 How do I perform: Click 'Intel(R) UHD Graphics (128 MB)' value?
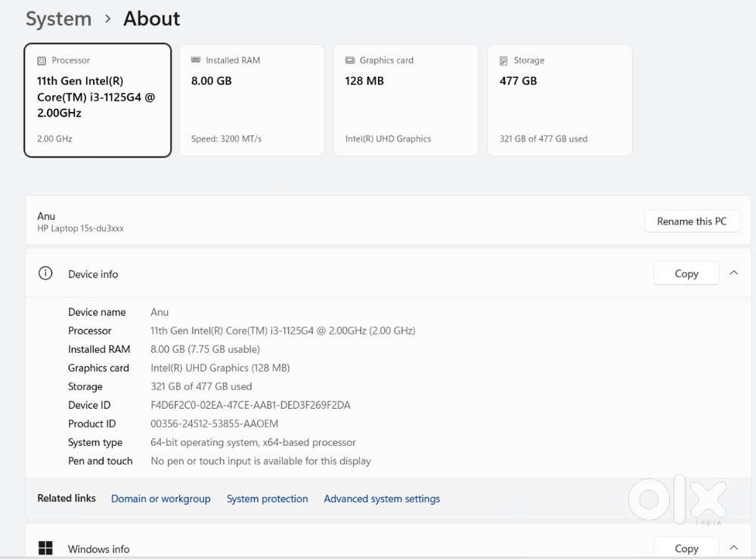[220, 368]
